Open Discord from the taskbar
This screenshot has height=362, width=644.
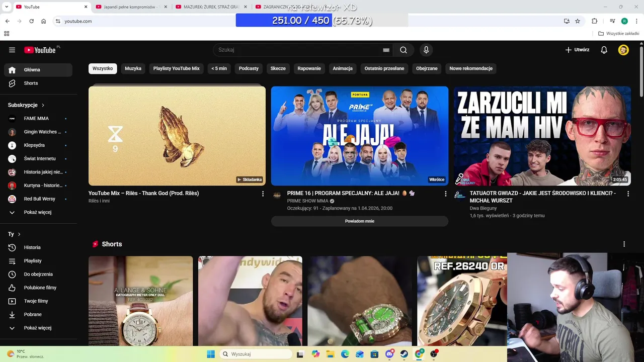click(x=389, y=354)
